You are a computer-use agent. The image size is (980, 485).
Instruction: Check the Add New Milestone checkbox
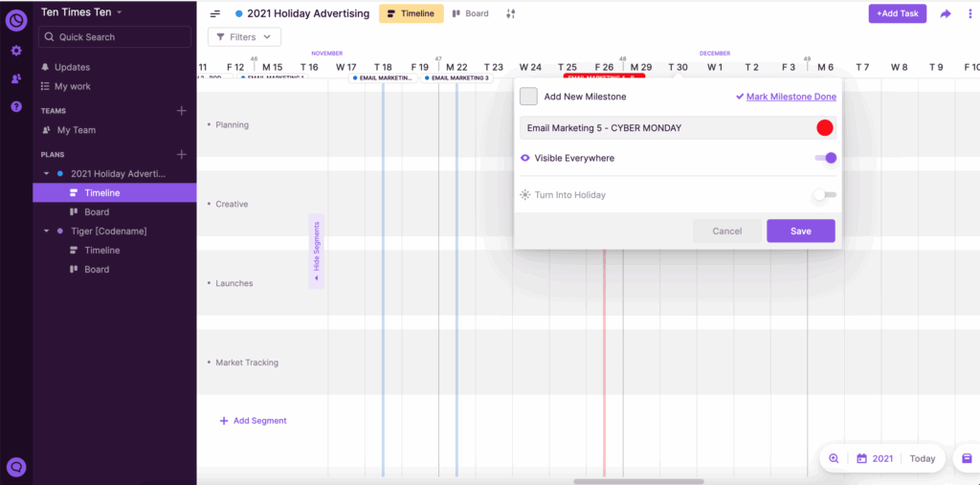[528, 97]
